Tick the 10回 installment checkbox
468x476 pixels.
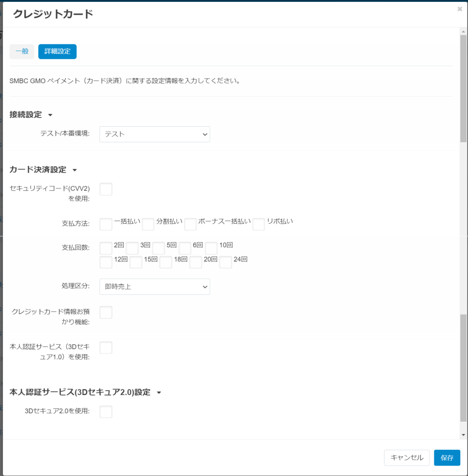click(211, 248)
